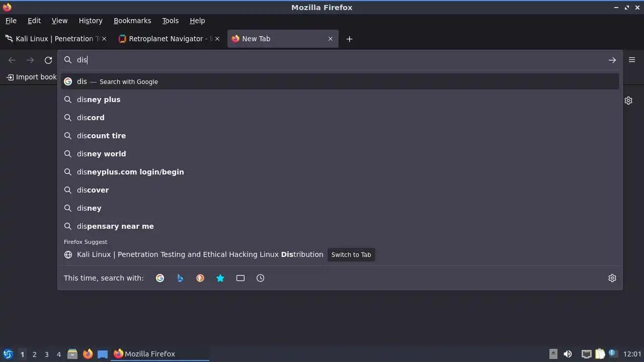Search bookmarks using the star icon
The width and height of the screenshot is (644, 362).
tap(220, 278)
